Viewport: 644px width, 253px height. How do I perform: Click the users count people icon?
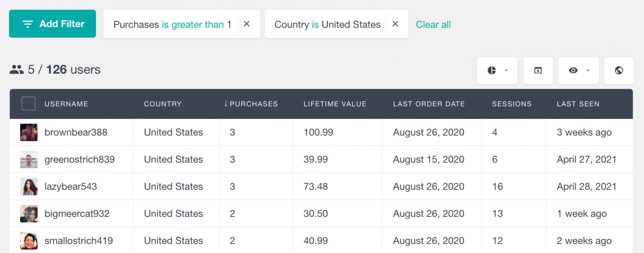(16, 70)
